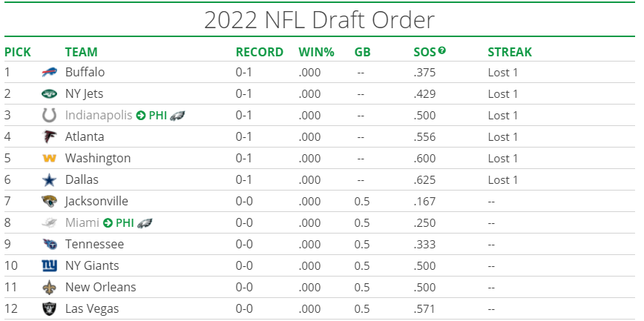Screen dimensions: 644x321
Task: Select the PICK column header
Action: pos(18,52)
